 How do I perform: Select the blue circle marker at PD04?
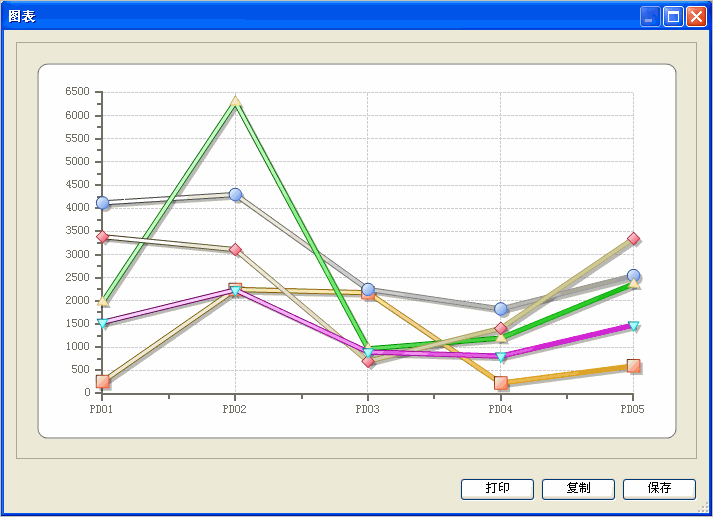(x=501, y=309)
